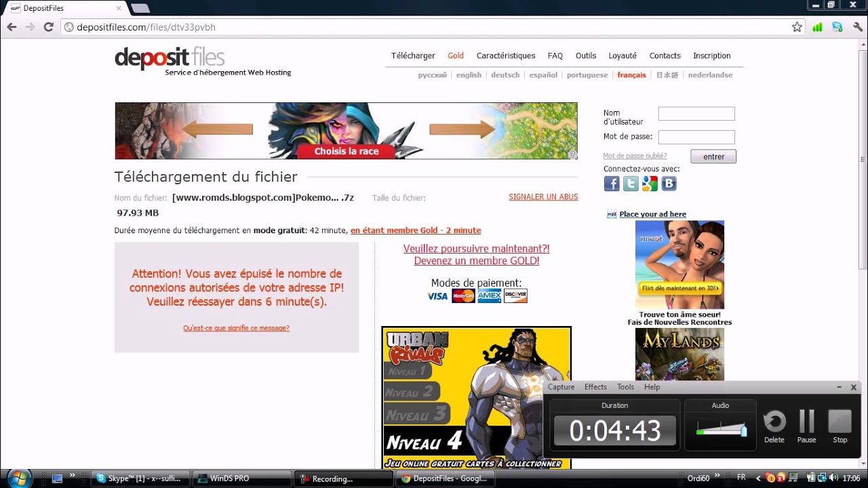Screen dimensions: 868x488
Task: Switch language to русский
Action: point(433,75)
